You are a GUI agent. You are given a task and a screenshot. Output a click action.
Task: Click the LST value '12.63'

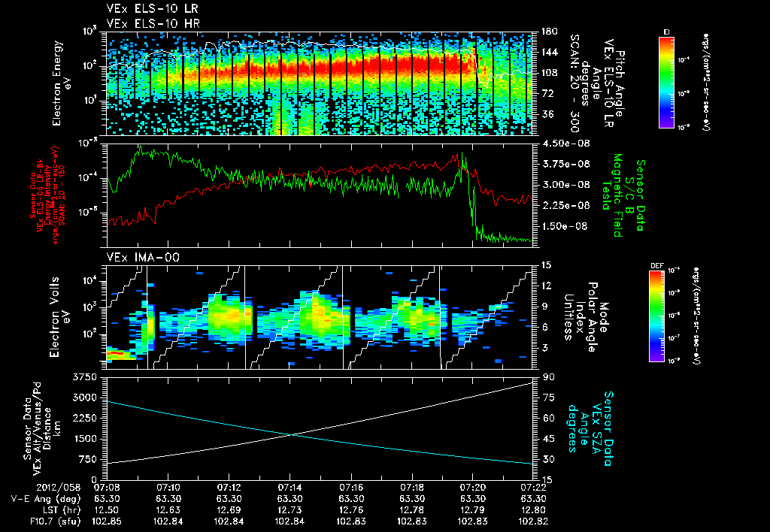[168, 510]
